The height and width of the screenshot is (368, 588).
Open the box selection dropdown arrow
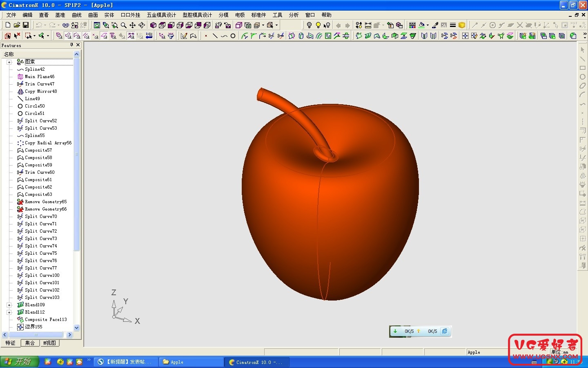[34, 36]
